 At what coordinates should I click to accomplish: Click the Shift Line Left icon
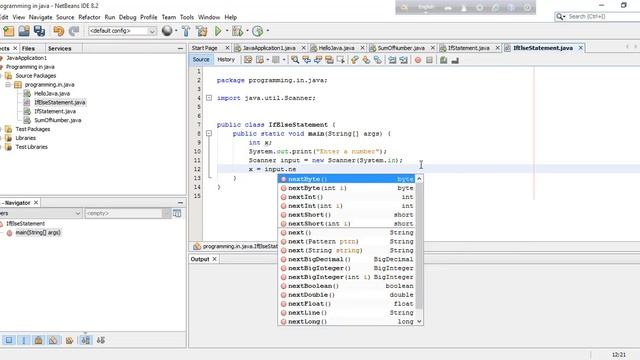pos(392,60)
